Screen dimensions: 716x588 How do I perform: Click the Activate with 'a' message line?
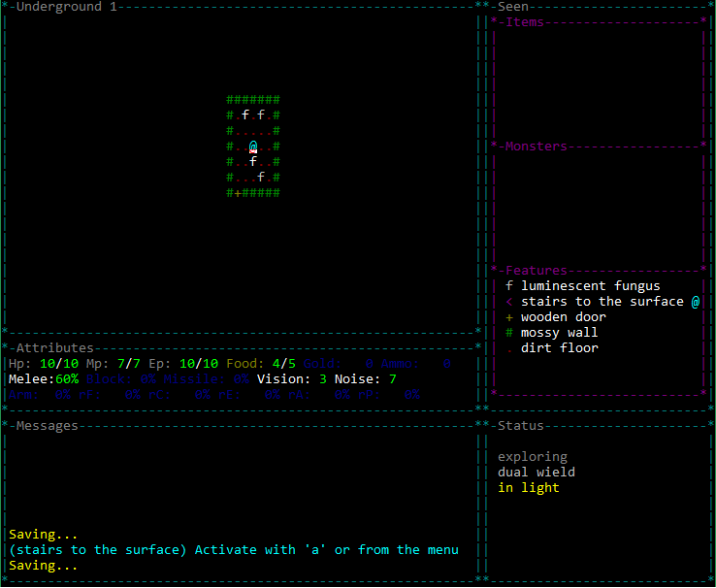[234, 550]
